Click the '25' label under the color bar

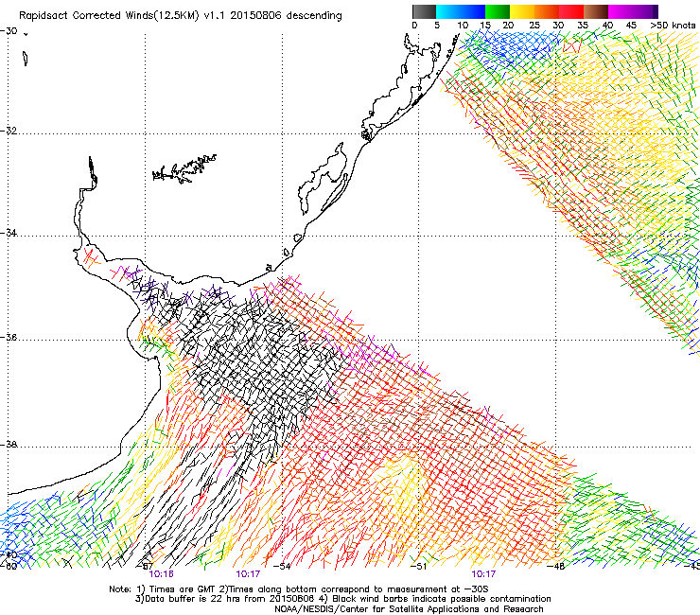pos(534,26)
